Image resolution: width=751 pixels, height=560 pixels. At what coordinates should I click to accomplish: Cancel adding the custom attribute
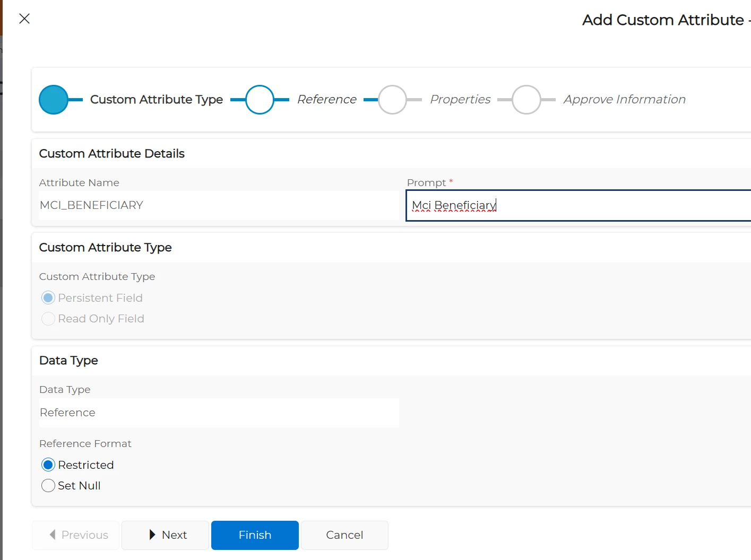click(344, 535)
